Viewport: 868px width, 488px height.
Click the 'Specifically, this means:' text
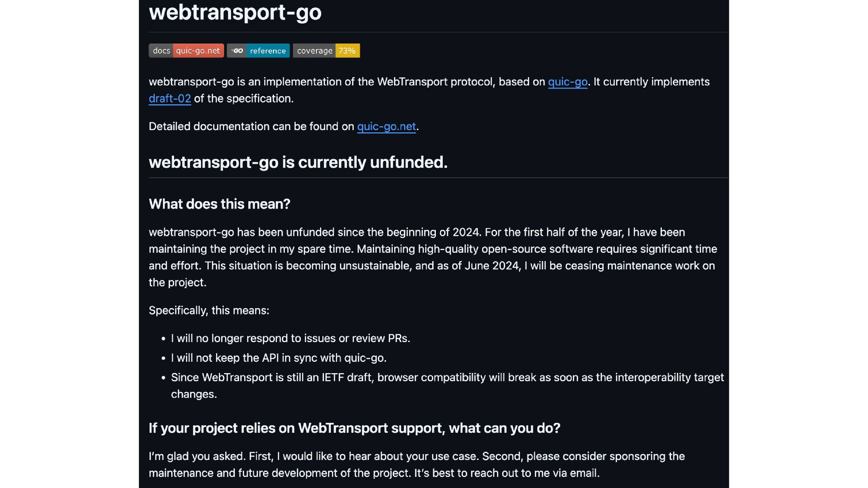tap(209, 310)
